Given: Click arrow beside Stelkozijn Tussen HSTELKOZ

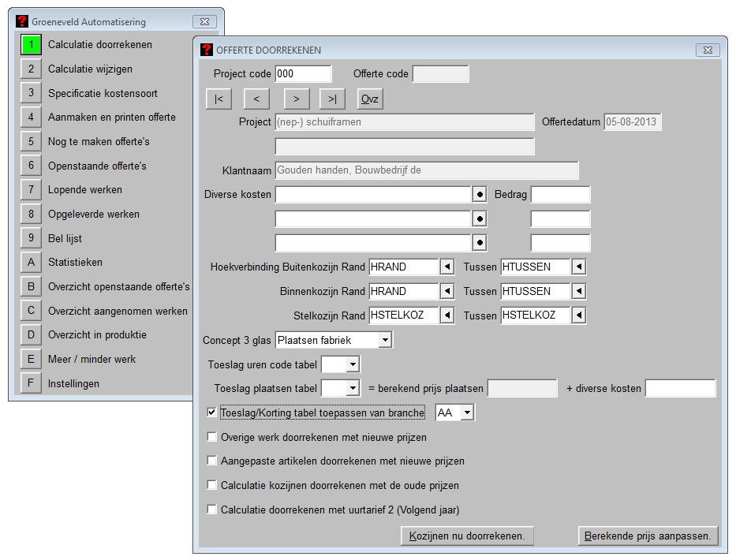Looking at the screenshot, I should 579,315.
